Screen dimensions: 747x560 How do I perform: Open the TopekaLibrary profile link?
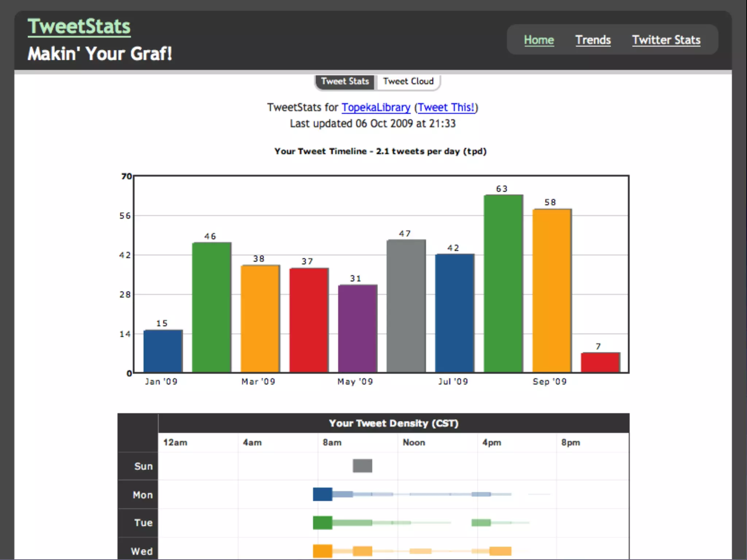(x=376, y=108)
